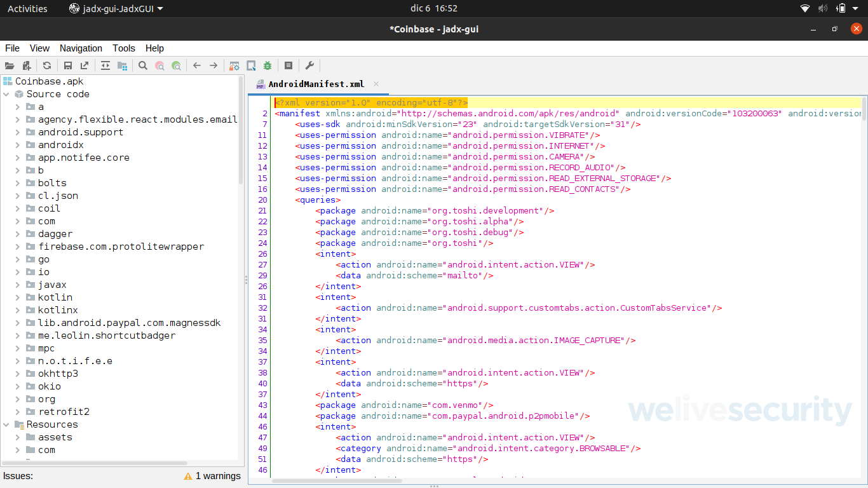Open the File menu
Image resolution: width=868 pixels, height=488 pixels.
pos(12,48)
